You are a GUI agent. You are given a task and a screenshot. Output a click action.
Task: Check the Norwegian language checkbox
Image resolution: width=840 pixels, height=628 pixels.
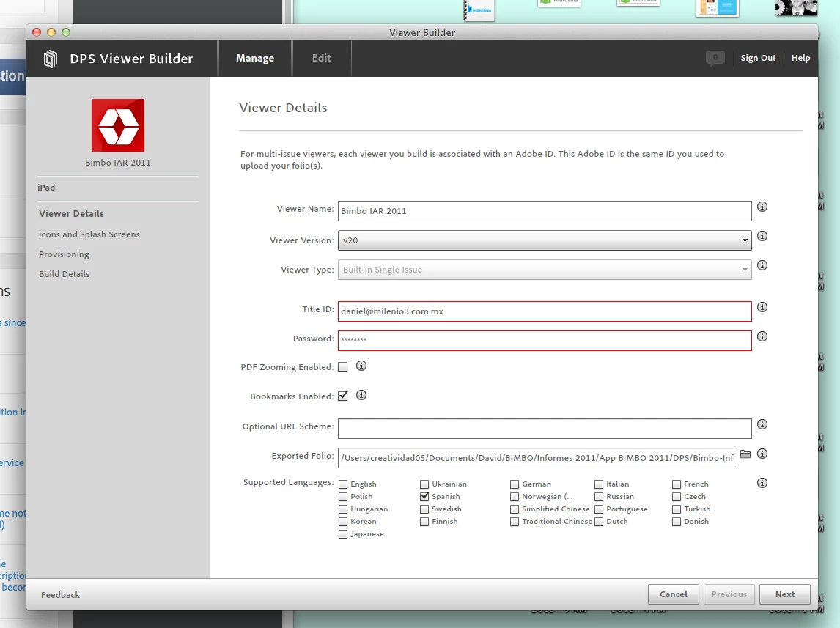coord(515,497)
